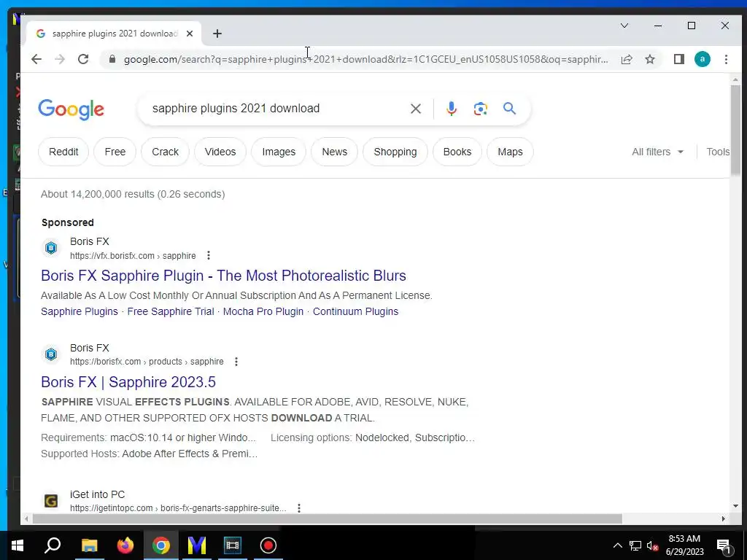Open the Tools option

718,152
